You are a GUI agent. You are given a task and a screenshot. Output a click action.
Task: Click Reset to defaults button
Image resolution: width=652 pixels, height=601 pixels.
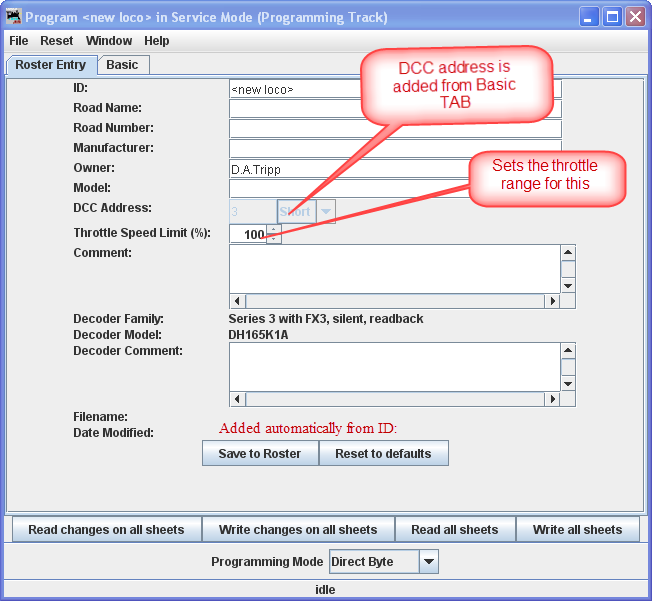click(x=383, y=453)
